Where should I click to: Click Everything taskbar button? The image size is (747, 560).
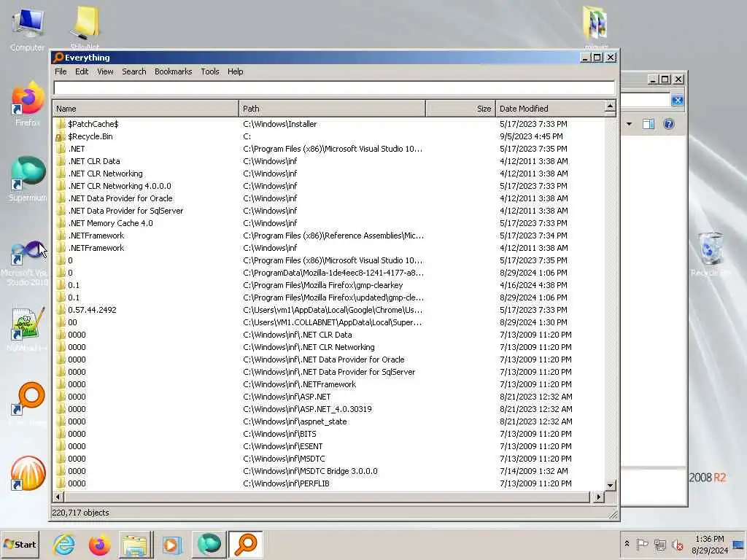(246, 544)
